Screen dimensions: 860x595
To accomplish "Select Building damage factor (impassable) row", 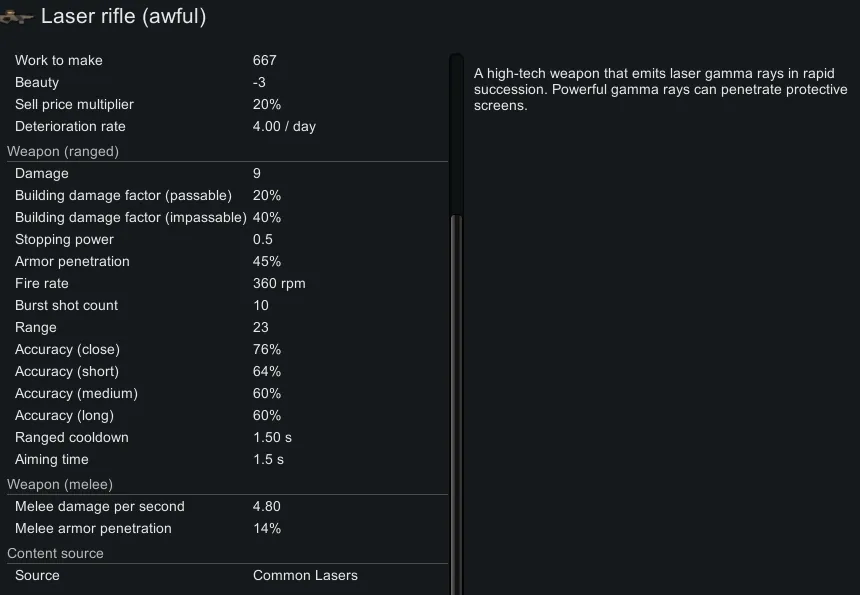I will (225, 218).
